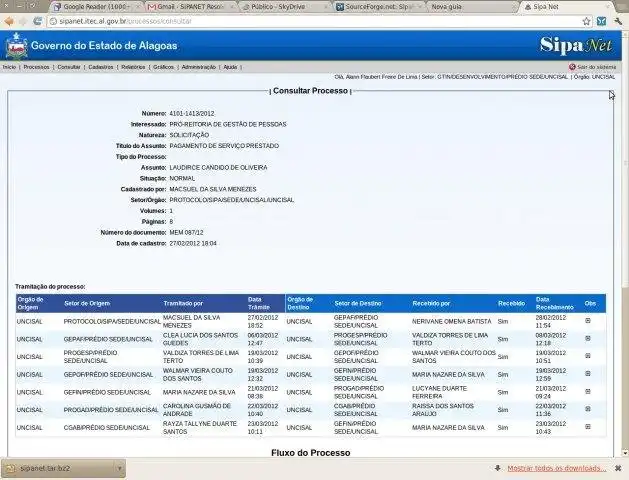This screenshot has height=480, width=629.
Task: Open the Gráficos menu
Action: pyautogui.click(x=163, y=67)
